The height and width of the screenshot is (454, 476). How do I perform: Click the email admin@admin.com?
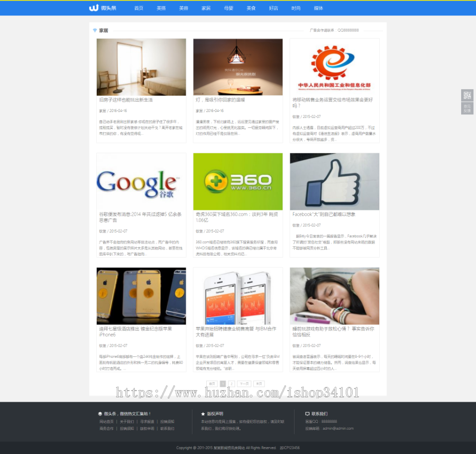338,429
